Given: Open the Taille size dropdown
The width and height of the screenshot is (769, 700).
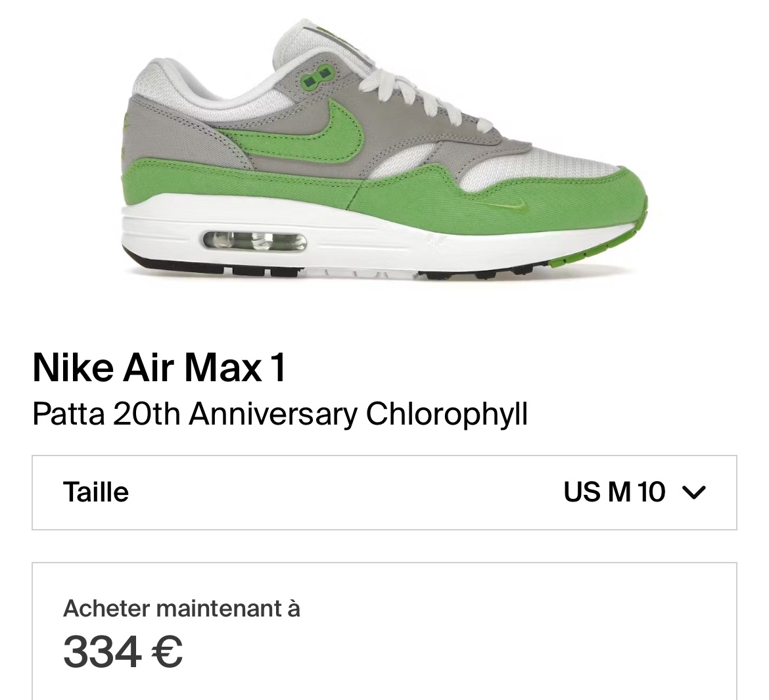Looking at the screenshot, I should (x=384, y=492).
